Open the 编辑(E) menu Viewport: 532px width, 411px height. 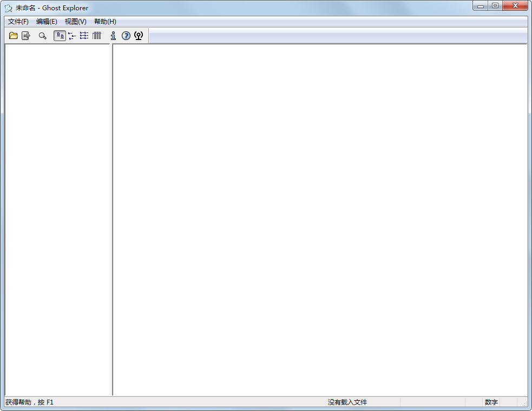click(47, 22)
